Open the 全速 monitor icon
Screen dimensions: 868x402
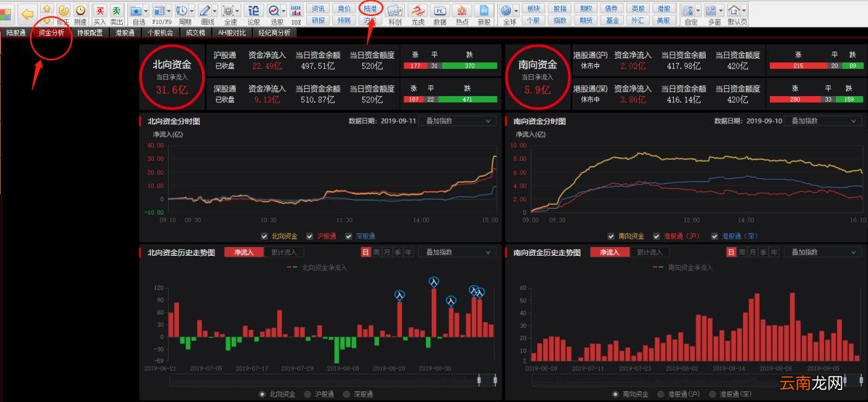(x=228, y=11)
